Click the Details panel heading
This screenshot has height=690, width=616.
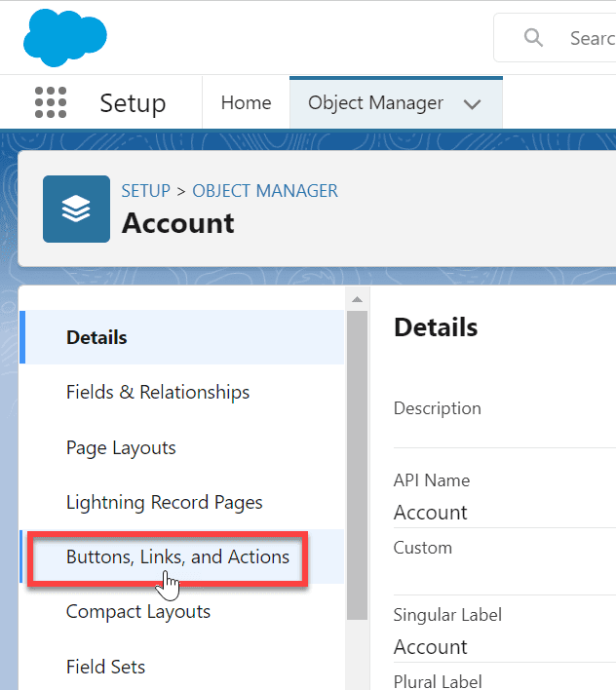(x=436, y=327)
